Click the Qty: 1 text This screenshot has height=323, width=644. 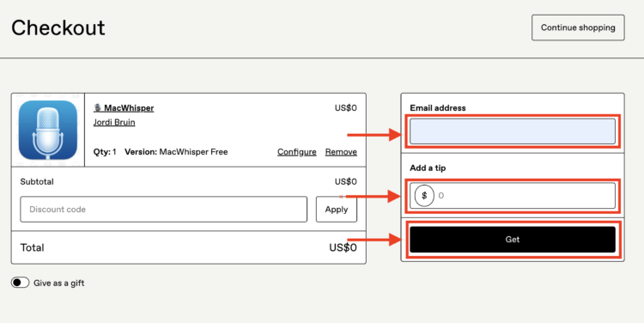click(105, 152)
